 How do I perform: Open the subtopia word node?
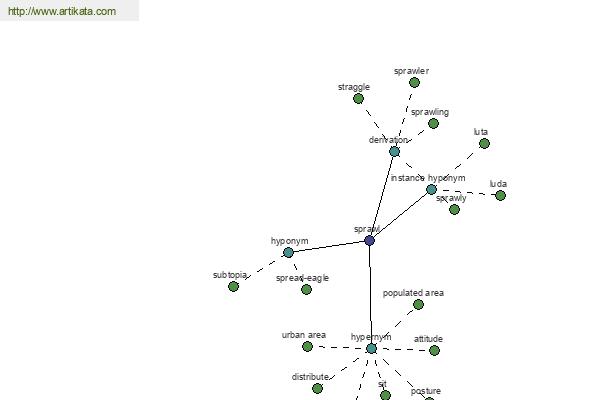[233, 286]
